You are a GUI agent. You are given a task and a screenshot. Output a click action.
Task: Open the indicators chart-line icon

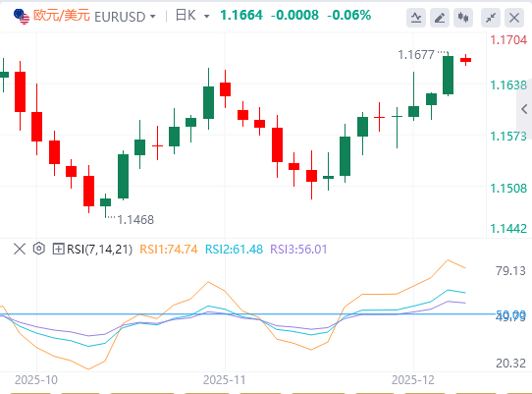click(x=416, y=18)
